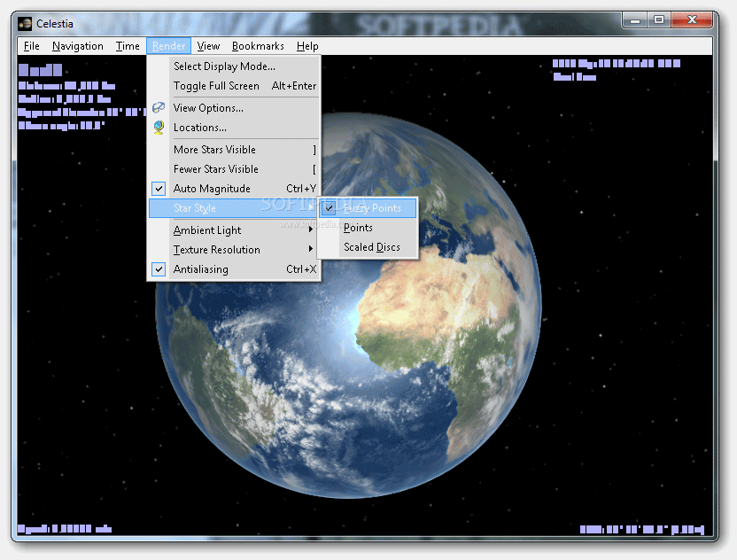Open View Options… from Render menu
The width and height of the screenshot is (737, 560).
coord(234,108)
